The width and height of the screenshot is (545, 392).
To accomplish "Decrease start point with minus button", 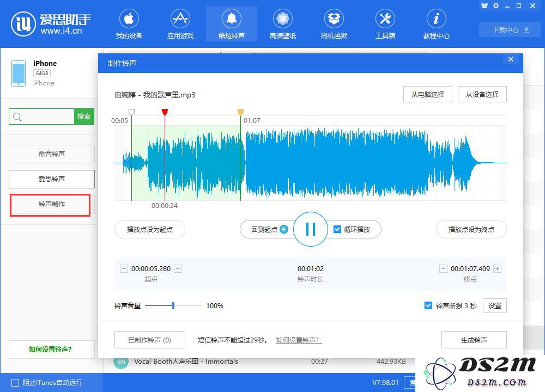I will 124,269.
